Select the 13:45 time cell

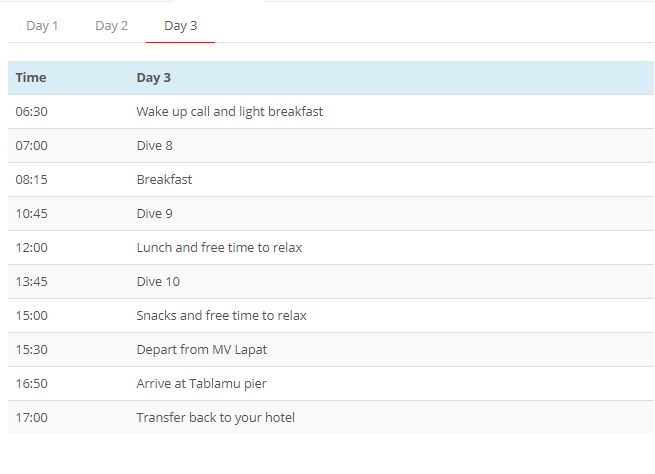(x=31, y=281)
